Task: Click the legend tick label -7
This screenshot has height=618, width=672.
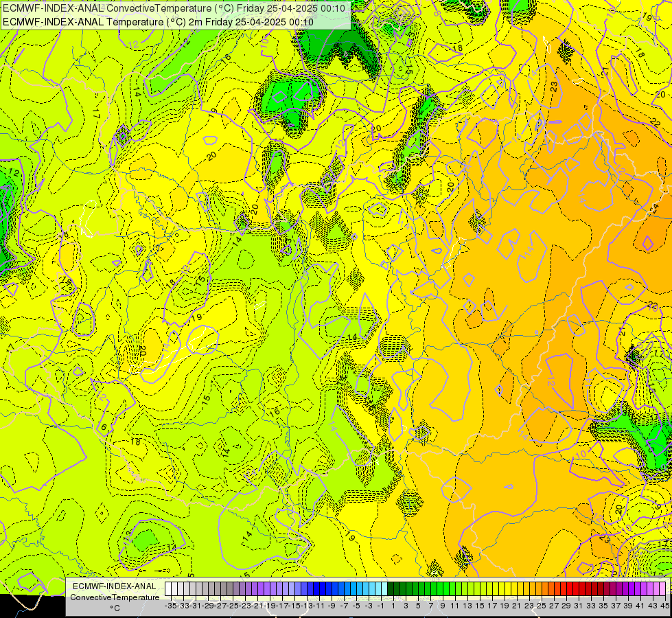Action: [344, 606]
